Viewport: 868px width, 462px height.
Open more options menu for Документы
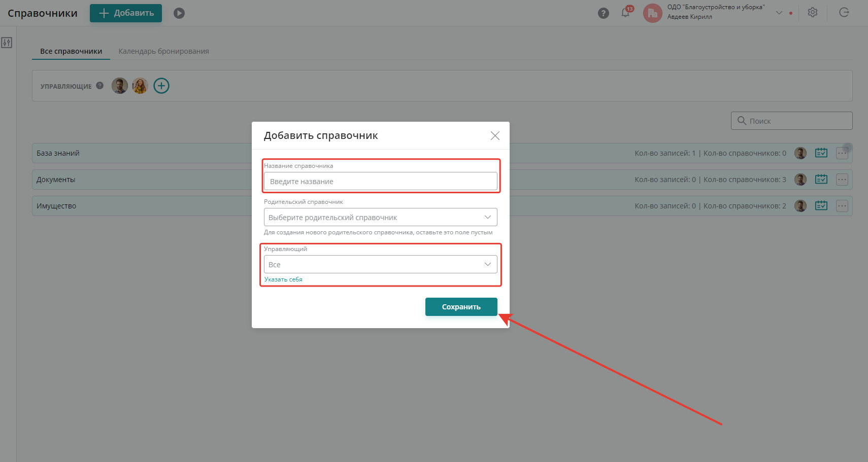(x=842, y=180)
